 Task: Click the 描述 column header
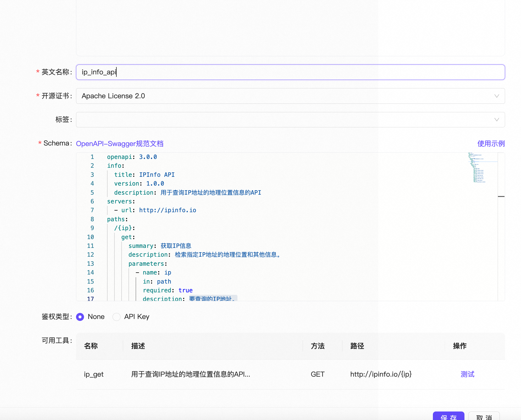[x=138, y=346]
